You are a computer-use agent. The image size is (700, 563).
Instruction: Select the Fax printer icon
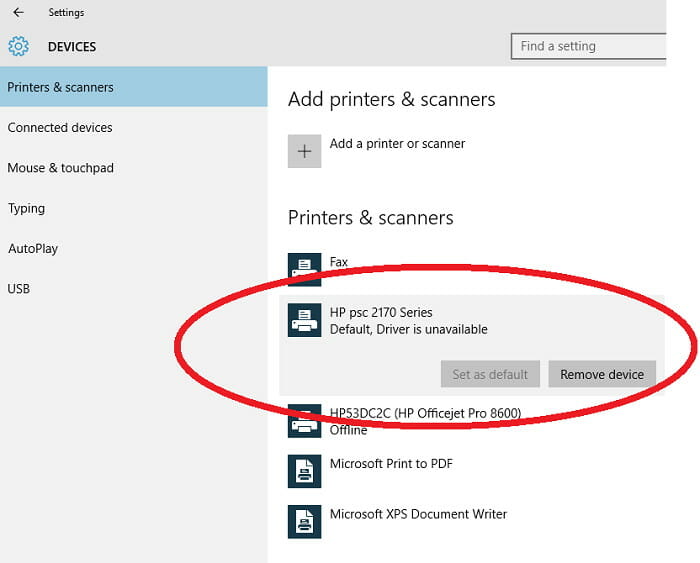pos(304,269)
